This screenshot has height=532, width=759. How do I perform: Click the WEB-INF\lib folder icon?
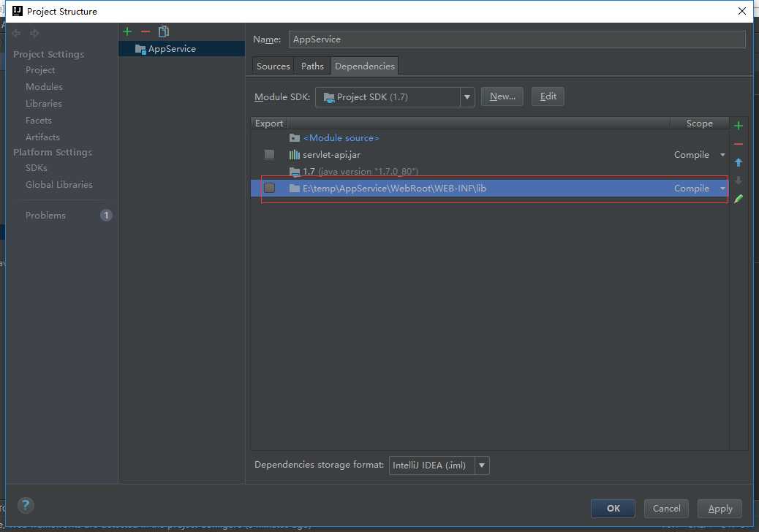click(294, 188)
